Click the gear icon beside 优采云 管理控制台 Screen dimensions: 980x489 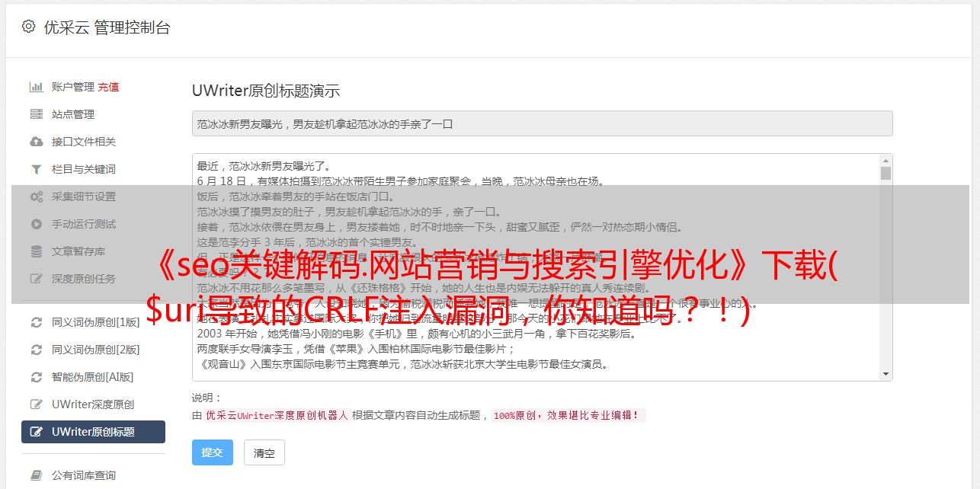coord(28,27)
